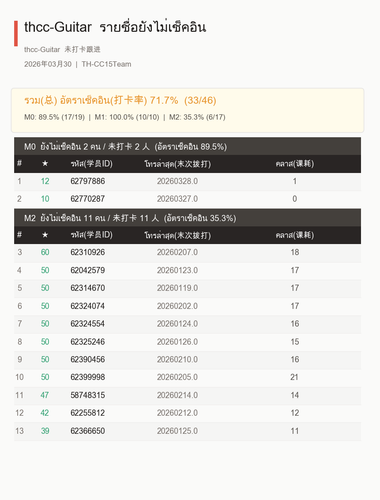Click star value '50' in row 62042579

tap(45, 270)
